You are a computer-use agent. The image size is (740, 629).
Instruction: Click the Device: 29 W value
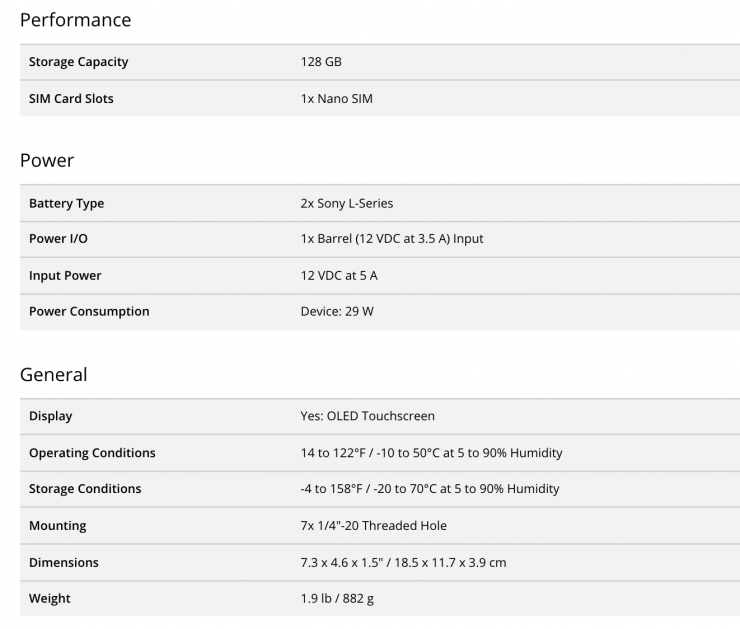point(337,311)
